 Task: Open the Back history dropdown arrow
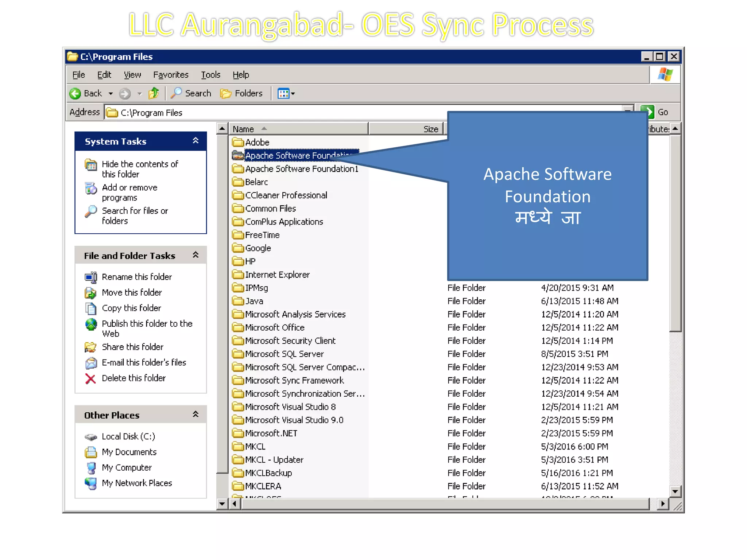(x=111, y=94)
